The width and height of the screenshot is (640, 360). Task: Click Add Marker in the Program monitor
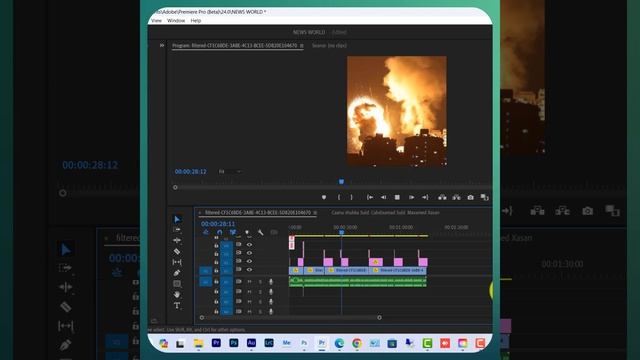tap(324, 198)
